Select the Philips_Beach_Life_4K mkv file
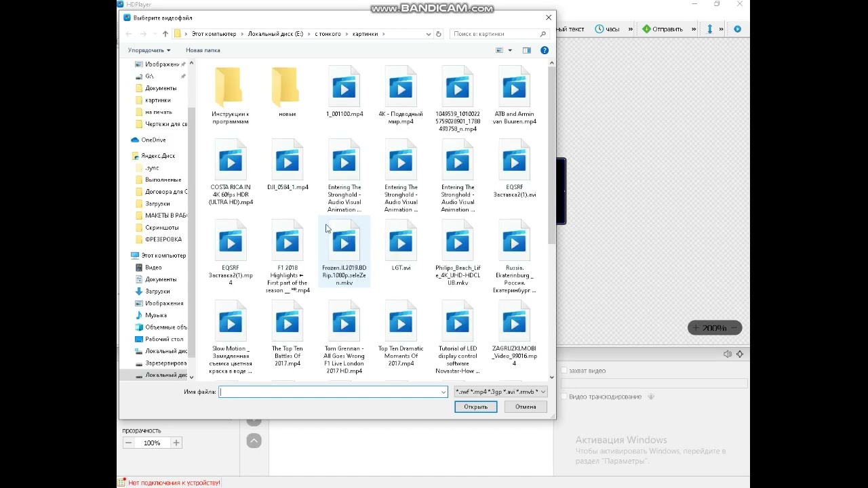Viewport: 868px width, 488px height. pyautogui.click(x=458, y=253)
